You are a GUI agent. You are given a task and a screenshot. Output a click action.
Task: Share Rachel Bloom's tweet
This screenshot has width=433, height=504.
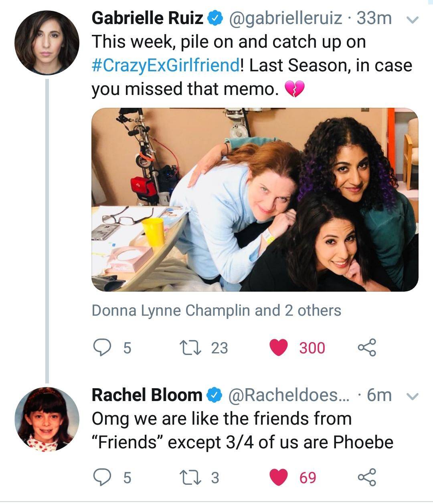[366, 477]
